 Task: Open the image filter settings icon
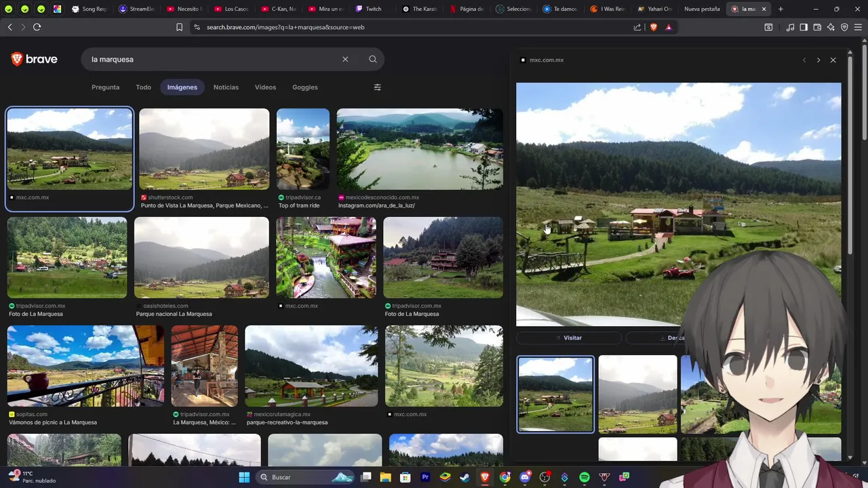coord(378,87)
